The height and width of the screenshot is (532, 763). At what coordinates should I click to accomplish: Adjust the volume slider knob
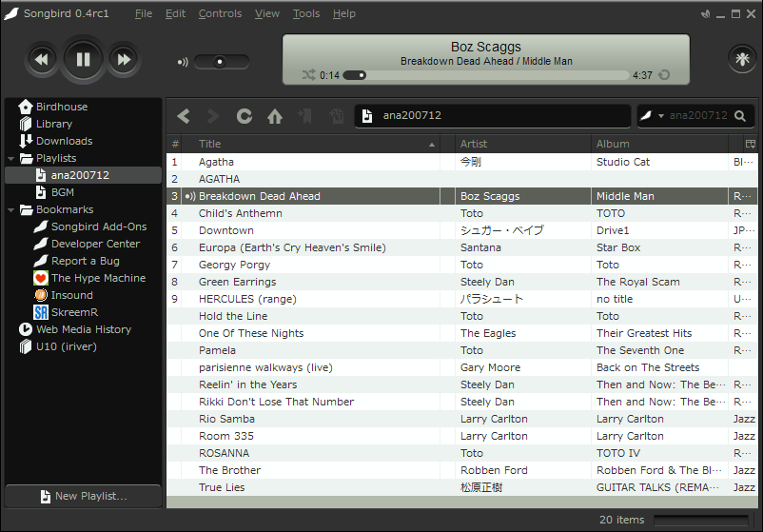220,62
